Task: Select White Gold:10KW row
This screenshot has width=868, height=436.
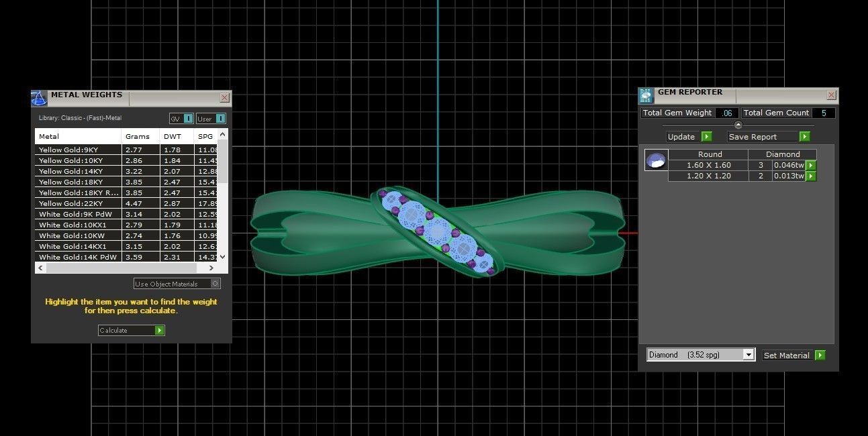Action: pyautogui.click(x=127, y=235)
